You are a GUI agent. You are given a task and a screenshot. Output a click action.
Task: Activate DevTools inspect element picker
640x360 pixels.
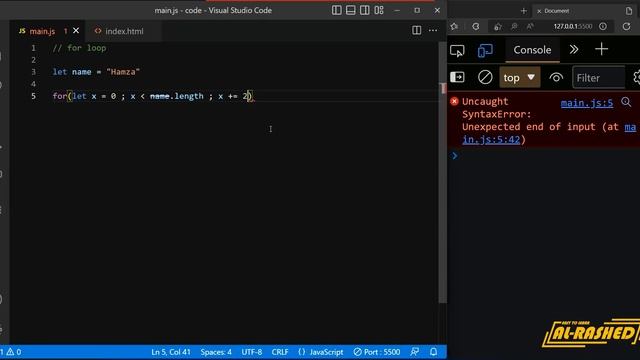457,51
